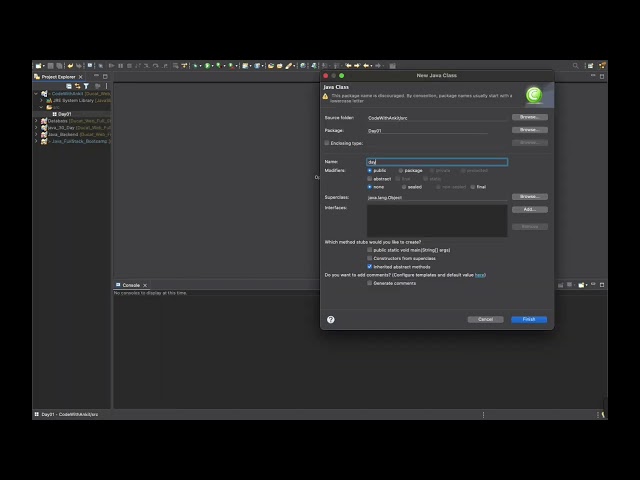
Task: Click the Back navigation arrow icon
Action: pos(366,66)
